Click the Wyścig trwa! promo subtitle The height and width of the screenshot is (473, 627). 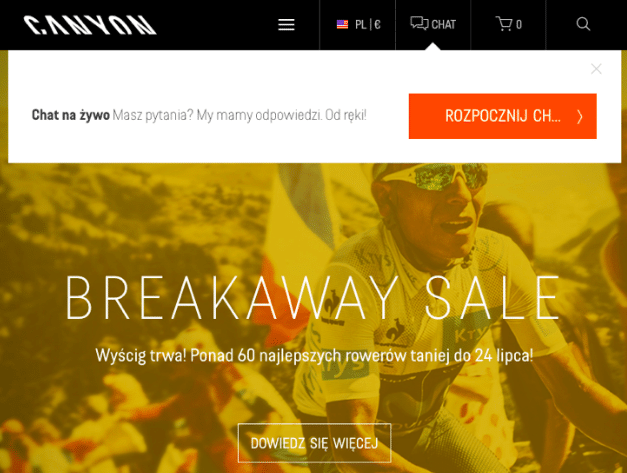314,355
